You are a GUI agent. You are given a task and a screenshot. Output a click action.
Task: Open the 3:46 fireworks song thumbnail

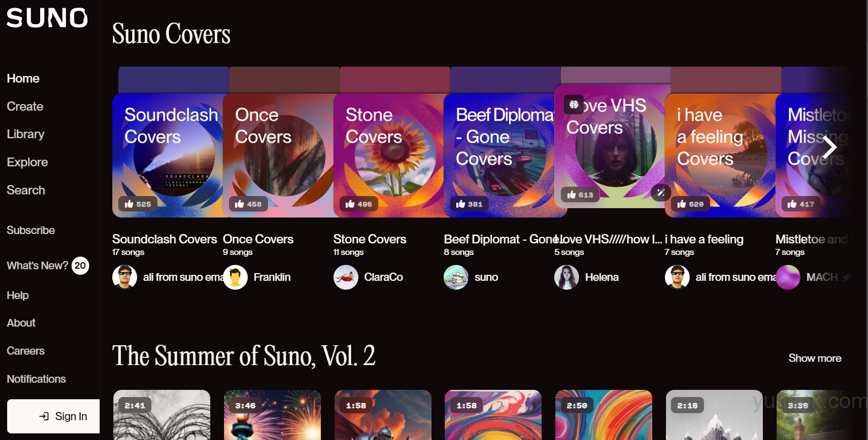272,415
